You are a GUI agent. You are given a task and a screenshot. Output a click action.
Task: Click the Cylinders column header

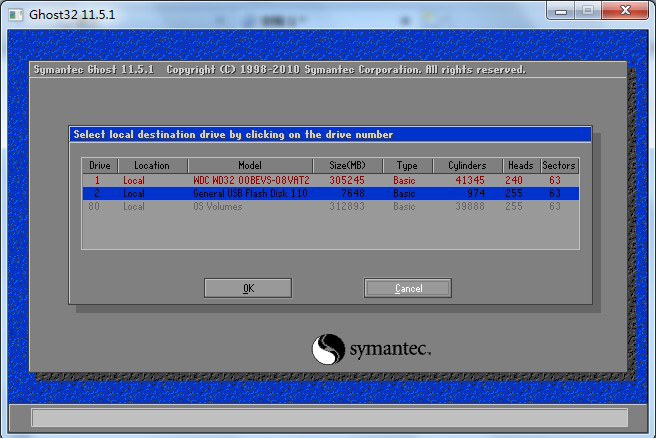467,166
